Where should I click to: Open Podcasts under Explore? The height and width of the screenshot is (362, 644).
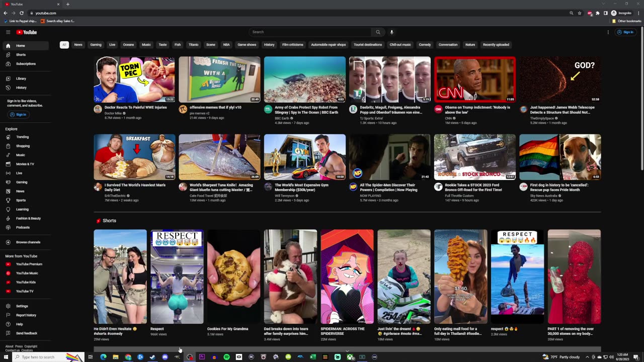pos(25,227)
